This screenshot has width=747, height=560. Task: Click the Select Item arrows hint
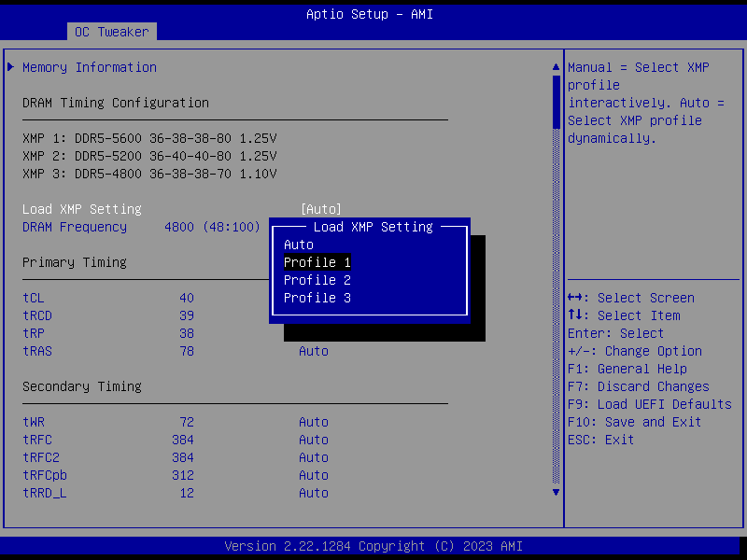click(624, 315)
